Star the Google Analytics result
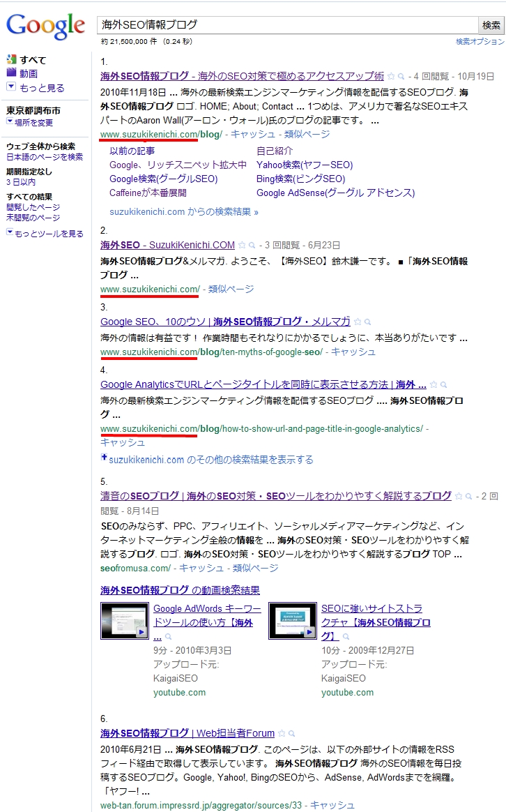This screenshot has width=506, height=812. (434, 385)
